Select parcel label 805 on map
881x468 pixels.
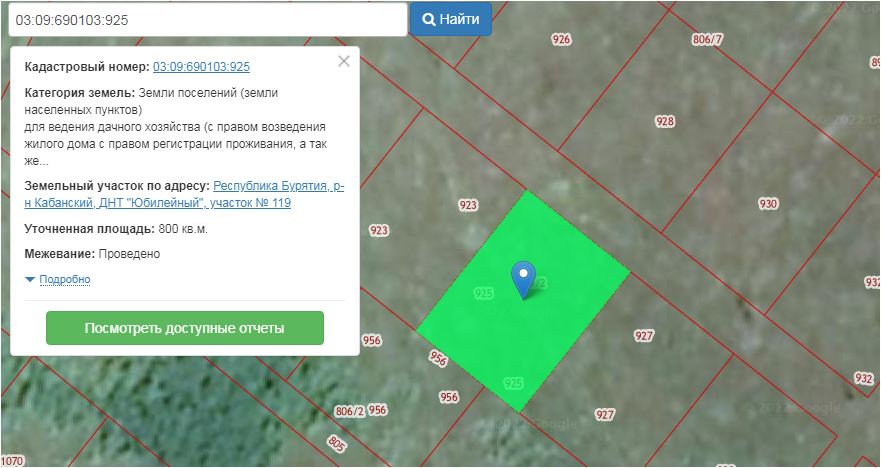click(x=336, y=442)
